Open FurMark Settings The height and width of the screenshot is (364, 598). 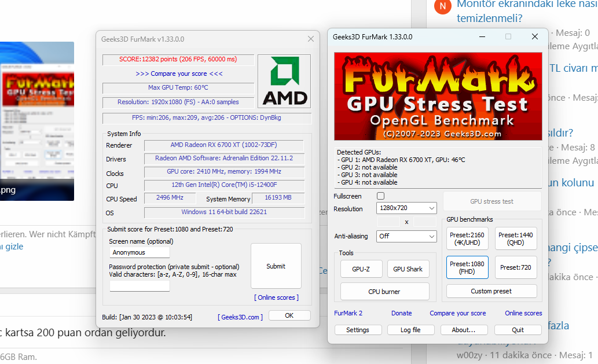pyautogui.click(x=358, y=330)
